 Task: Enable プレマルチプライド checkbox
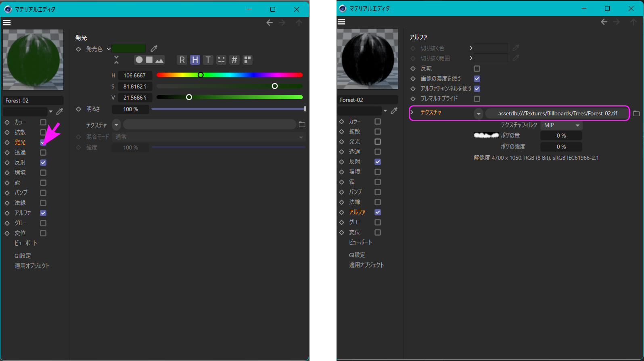(x=477, y=99)
